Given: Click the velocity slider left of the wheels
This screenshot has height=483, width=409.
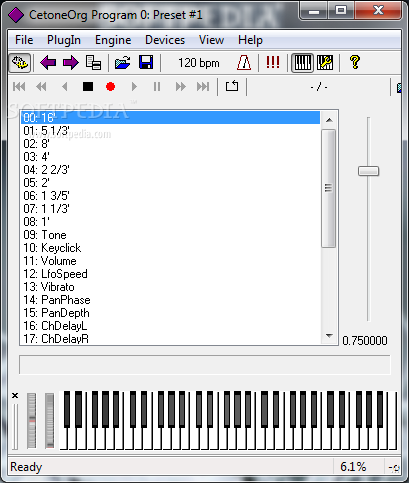Looking at the screenshot, I should (x=15, y=427).
